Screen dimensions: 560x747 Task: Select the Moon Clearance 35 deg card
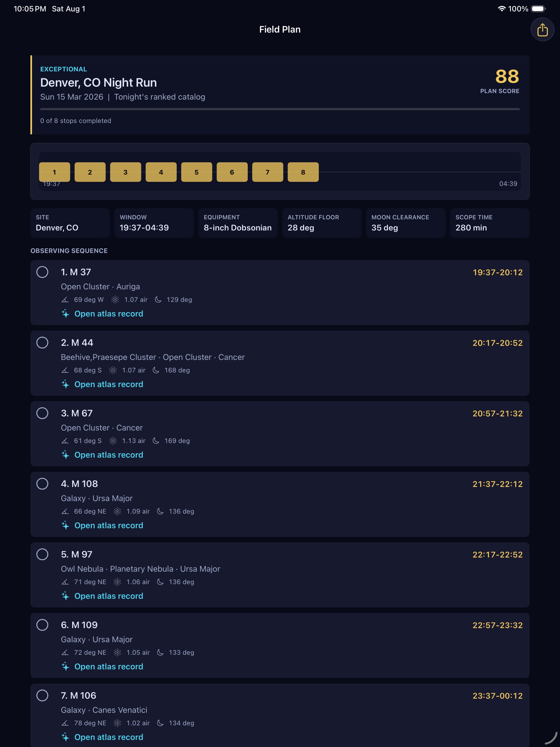406,223
